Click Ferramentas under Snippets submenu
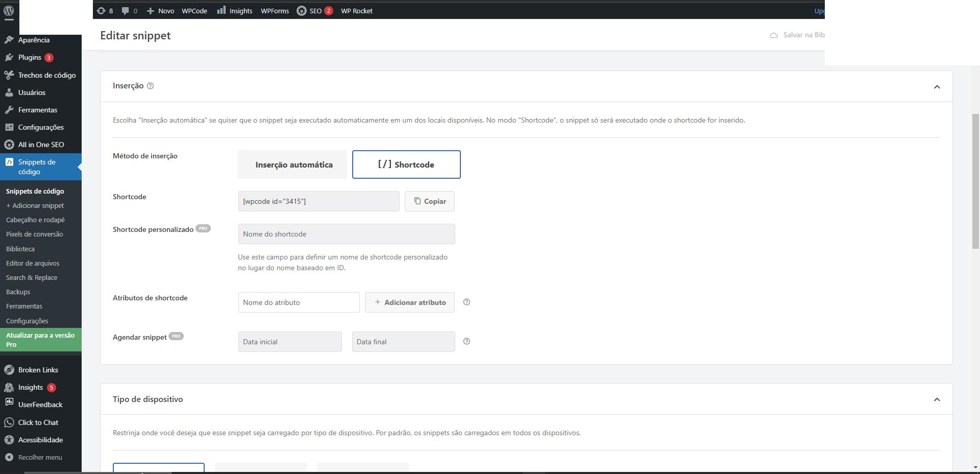980x474 pixels. pos(24,306)
